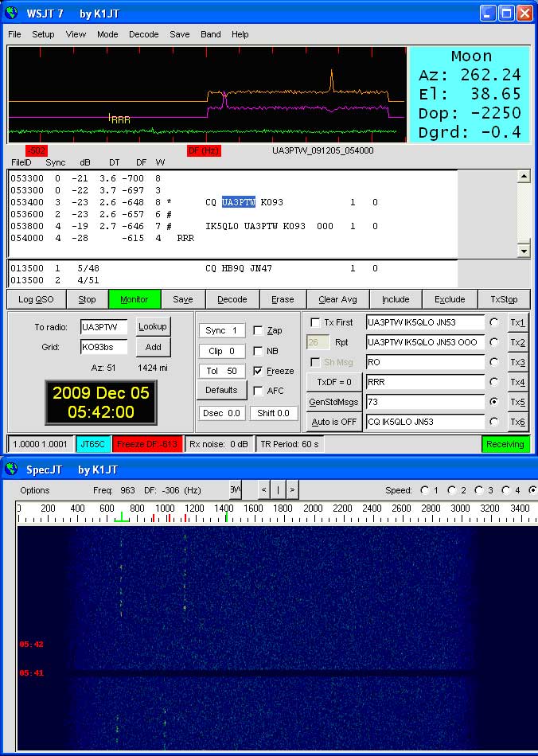Click the TxStop button
538x756 pixels.
coord(504,299)
